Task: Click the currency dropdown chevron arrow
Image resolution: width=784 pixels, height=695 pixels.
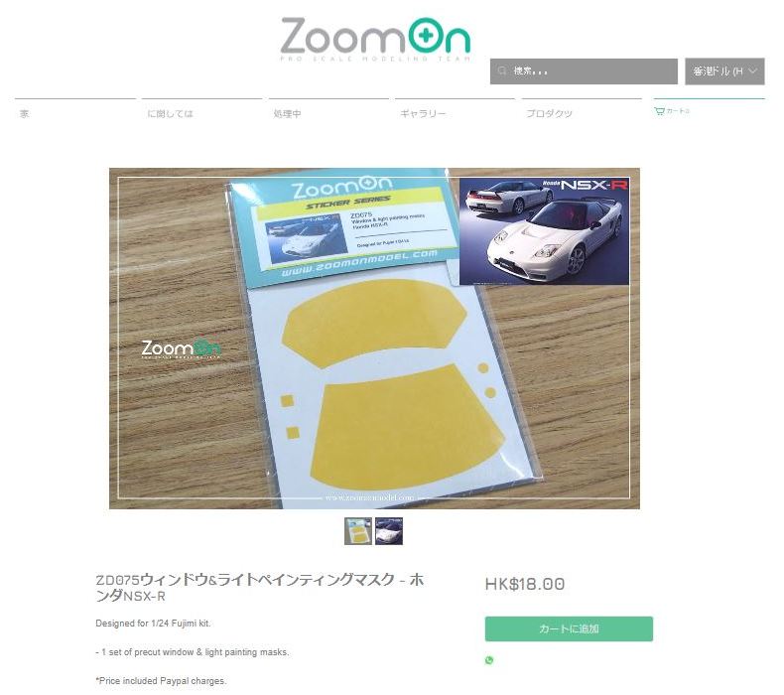Action: click(752, 71)
